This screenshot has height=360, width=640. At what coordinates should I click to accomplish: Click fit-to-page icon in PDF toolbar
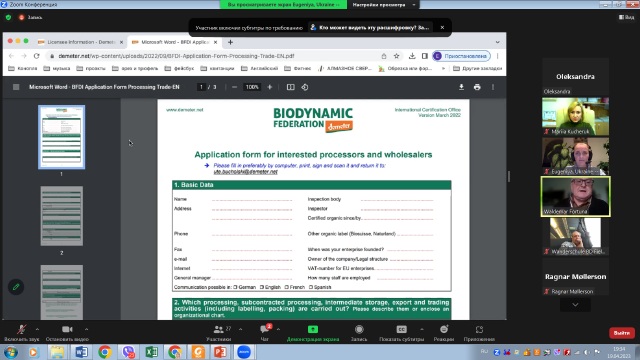(290, 87)
